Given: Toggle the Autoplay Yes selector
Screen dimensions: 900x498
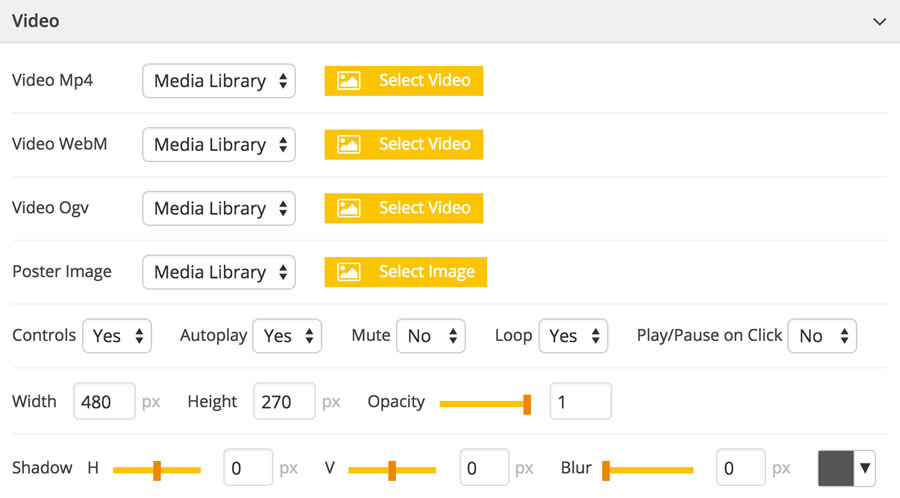Looking at the screenshot, I should (x=287, y=336).
